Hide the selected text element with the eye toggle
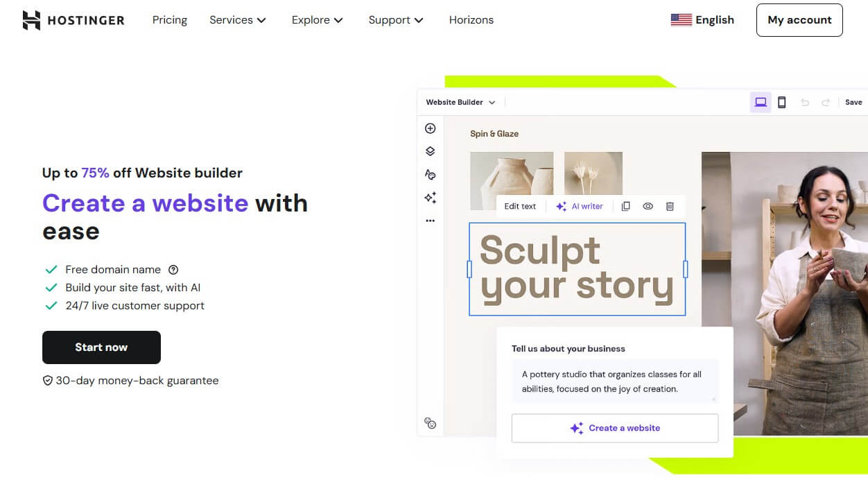This screenshot has width=868, height=482. (648, 206)
